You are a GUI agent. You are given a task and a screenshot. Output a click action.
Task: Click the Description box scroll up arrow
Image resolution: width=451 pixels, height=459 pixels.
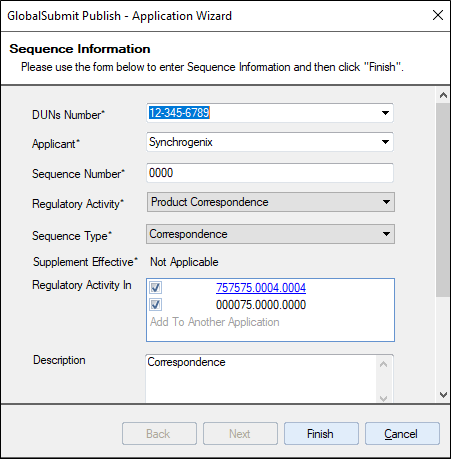(384, 364)
